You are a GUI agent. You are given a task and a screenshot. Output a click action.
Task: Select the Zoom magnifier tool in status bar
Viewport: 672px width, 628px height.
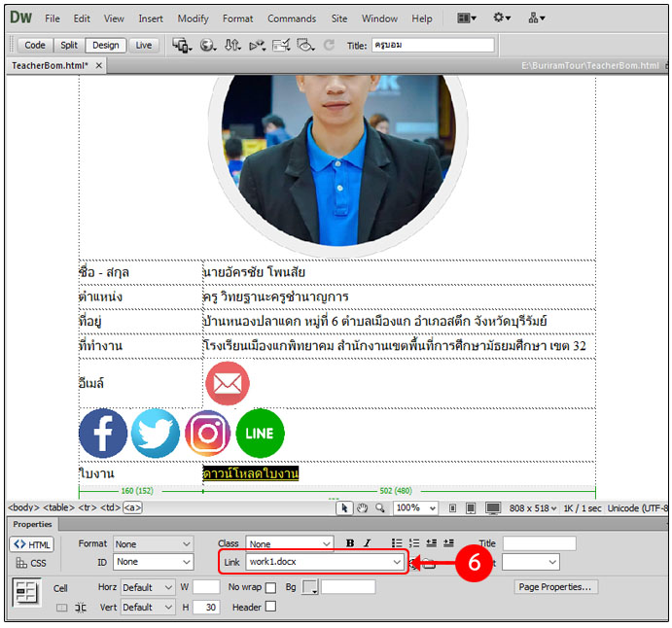click(x=379, y=507)
